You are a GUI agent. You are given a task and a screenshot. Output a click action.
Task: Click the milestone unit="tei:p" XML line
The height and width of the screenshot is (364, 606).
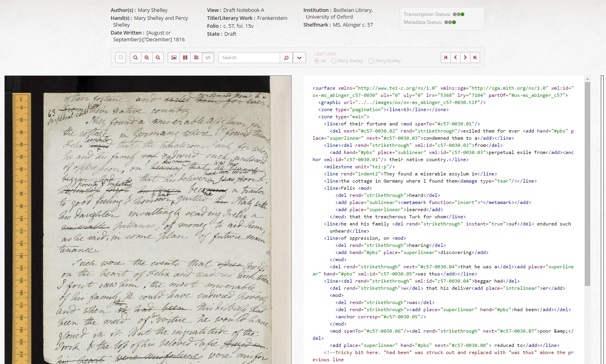(360, 167)
